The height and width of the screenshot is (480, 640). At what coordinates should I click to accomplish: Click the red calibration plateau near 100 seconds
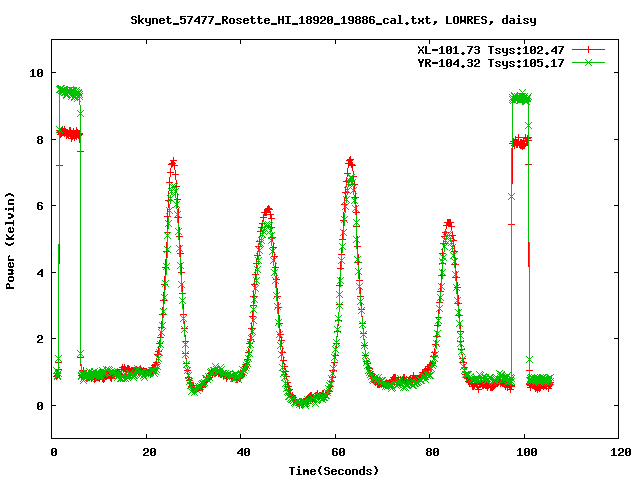coord(520,142)
